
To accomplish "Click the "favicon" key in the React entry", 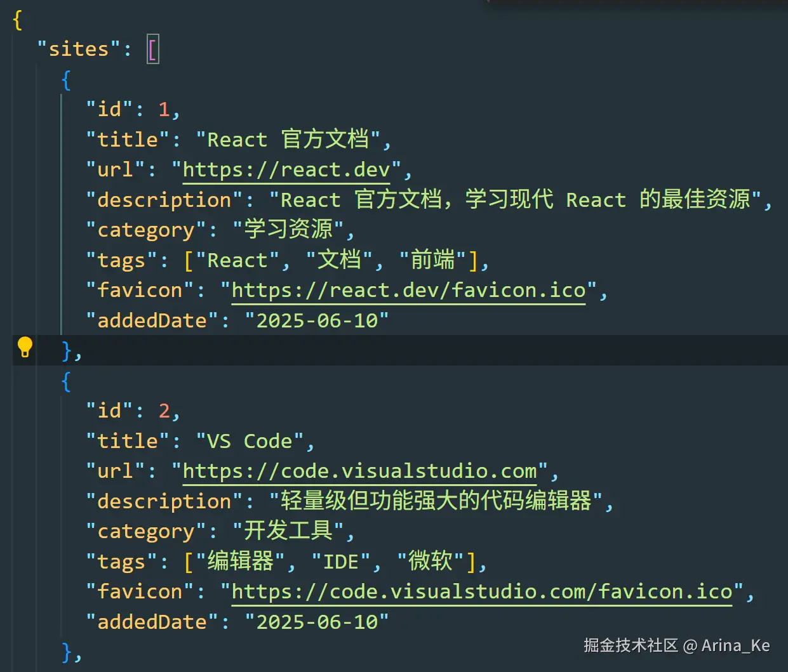I will pos(140,291).
